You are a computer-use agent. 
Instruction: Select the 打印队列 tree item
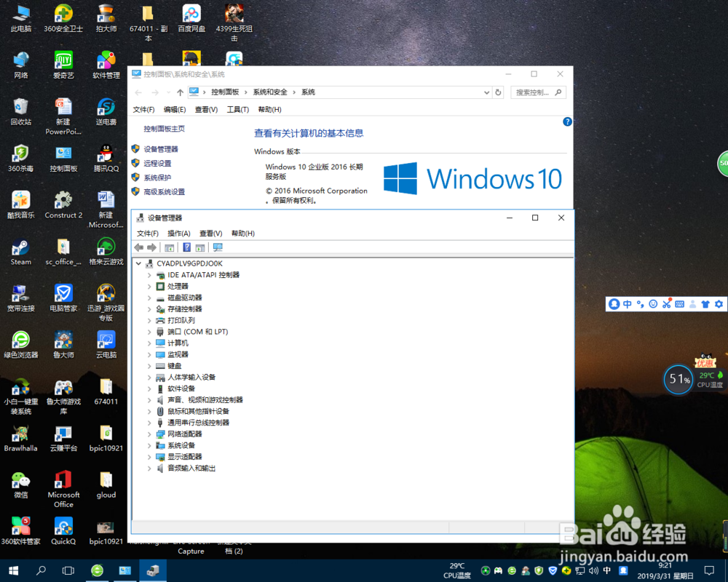click(181, 320)
